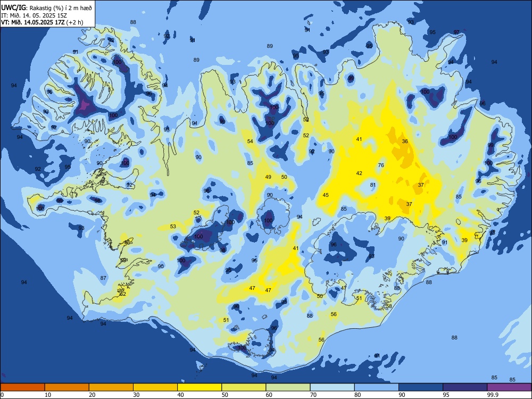This screenshot has height=399, width=532.
Task: Click the '10' tick label on the color scale
Action: 48,395
